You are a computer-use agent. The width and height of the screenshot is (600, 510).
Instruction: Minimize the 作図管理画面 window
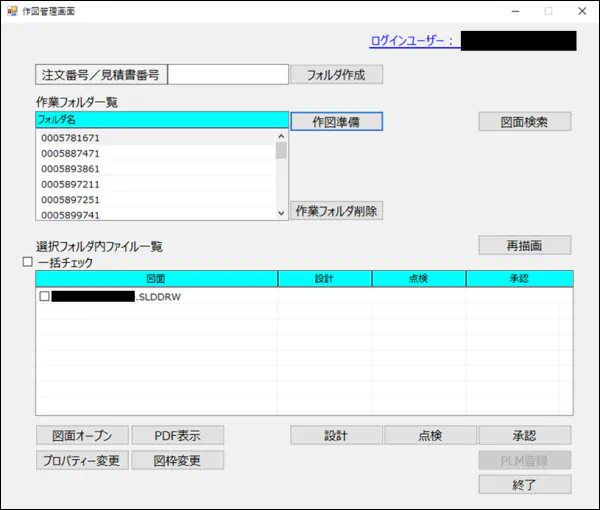(x=515, y=11)
